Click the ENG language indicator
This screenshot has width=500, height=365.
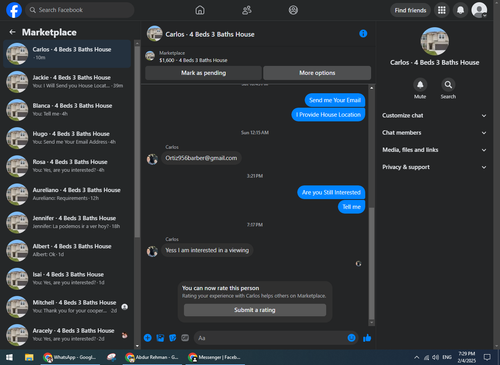click(x=447, y=357)
